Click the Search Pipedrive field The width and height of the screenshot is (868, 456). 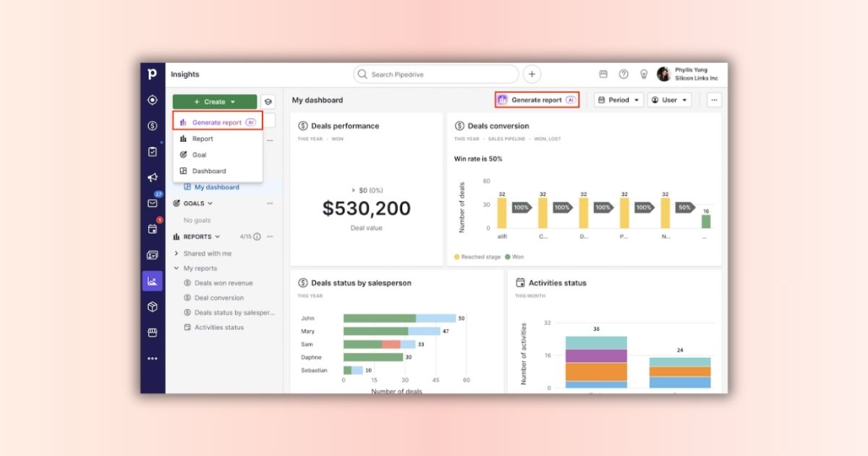436,74
